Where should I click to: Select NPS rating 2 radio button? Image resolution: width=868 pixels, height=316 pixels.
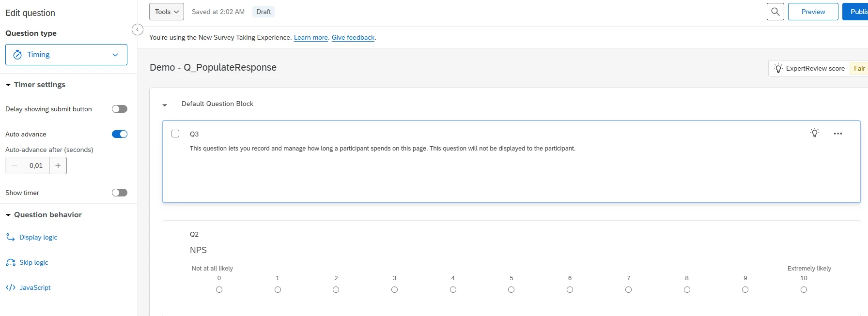point(336,289)
